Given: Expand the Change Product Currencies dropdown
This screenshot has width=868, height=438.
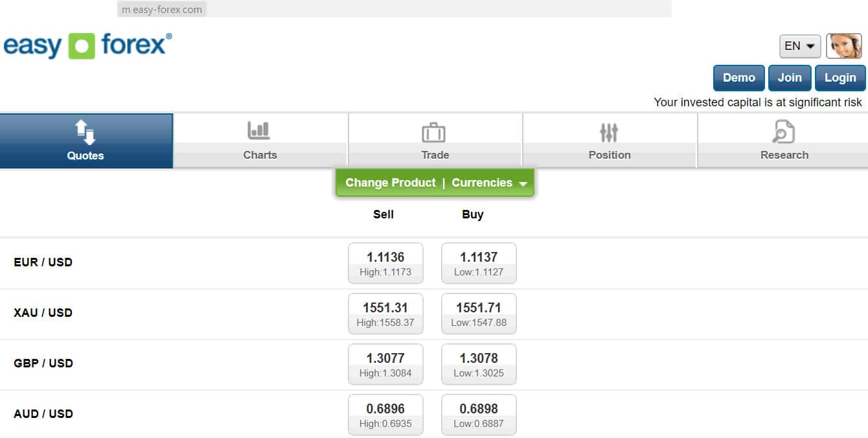Looking at the screenshot, I should point(435,183).
